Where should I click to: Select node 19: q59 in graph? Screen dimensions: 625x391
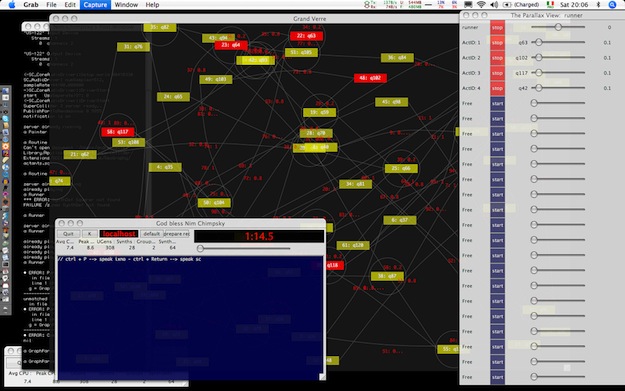pyautogui.click(x=319, y=112)
